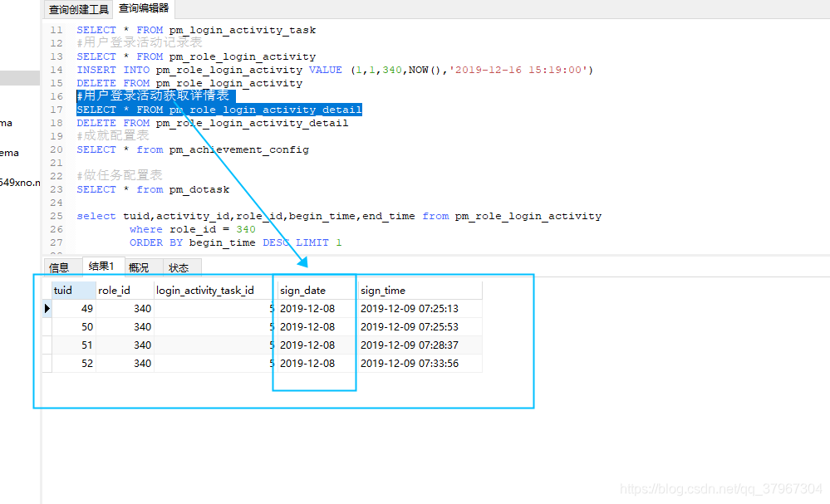
Task: Select tuid cell 49
Action: pos(74,308)
